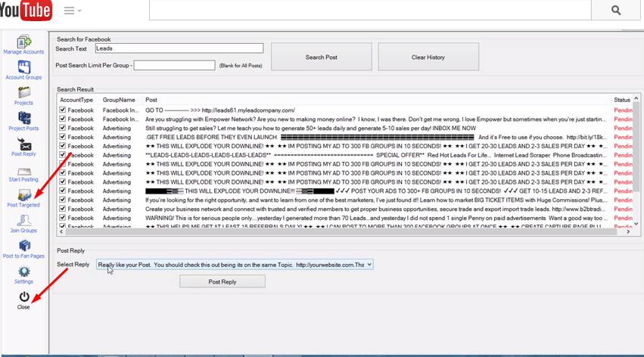The width and height of the screenshot is (644, 357).
Task: Uncheck the Empower Network post row
Action: tap(62, 119)
